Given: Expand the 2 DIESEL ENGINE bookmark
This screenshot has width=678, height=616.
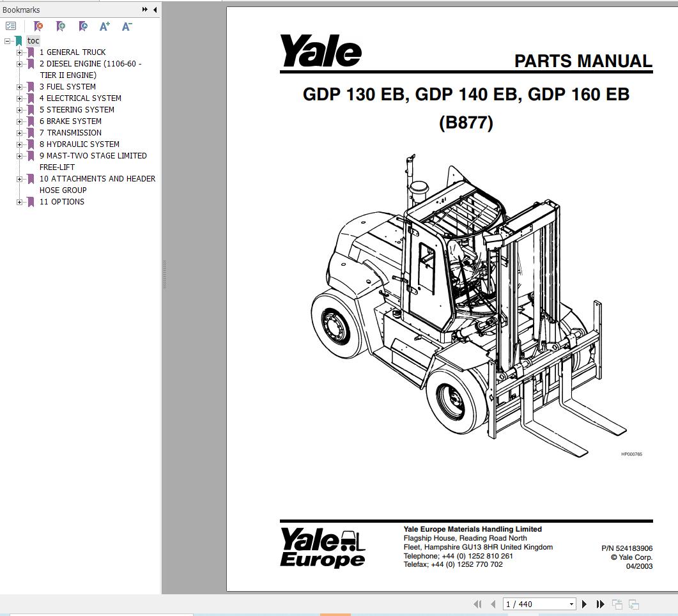Looking at the screenshot, I should click(x=19, y=64).
